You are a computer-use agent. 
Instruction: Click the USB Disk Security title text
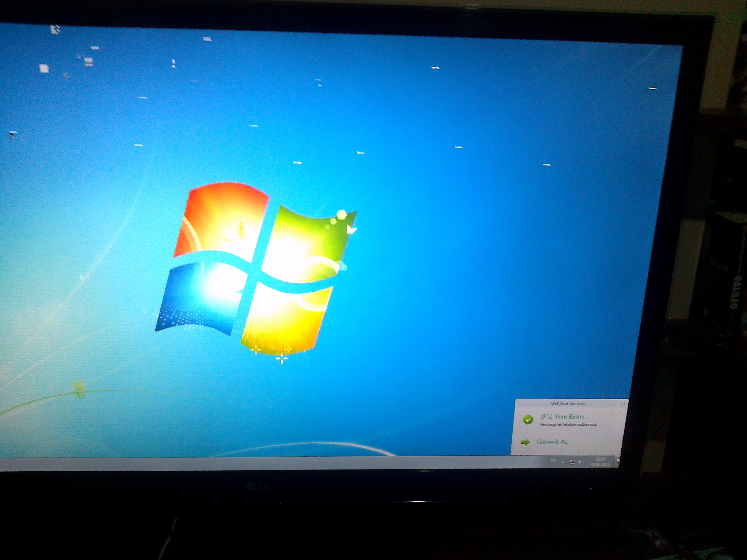tap(568, 403)
